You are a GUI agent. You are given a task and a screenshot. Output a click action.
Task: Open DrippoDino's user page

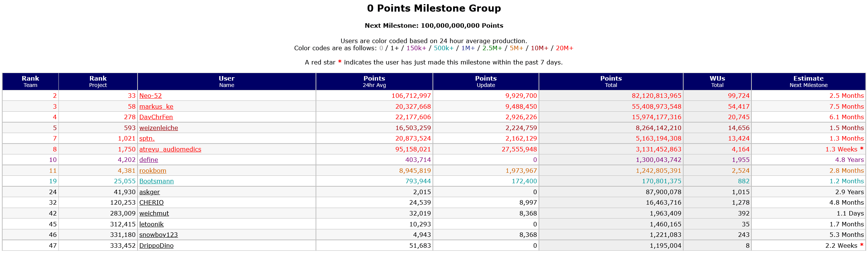[156, 246]
